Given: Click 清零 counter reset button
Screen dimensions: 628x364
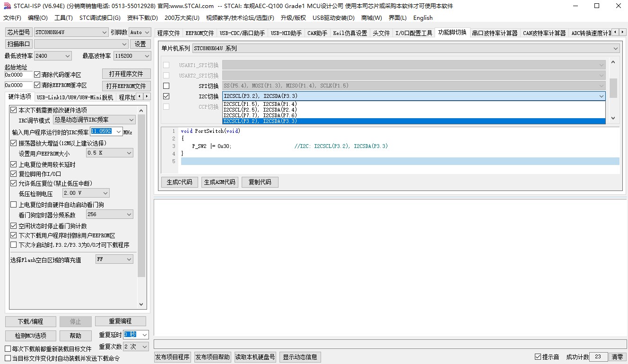Looking at the screenshot, I should coord(617,357).
